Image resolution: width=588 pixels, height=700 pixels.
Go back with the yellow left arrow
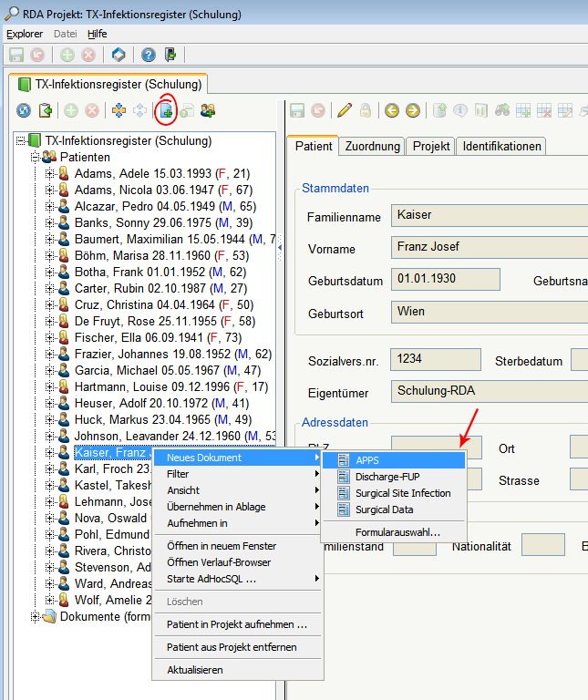(391, 111)
